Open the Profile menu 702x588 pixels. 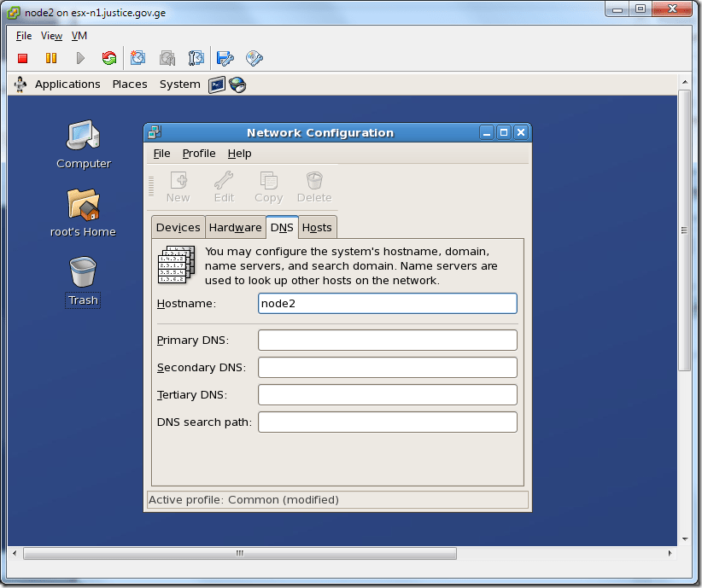click(199, 153)
